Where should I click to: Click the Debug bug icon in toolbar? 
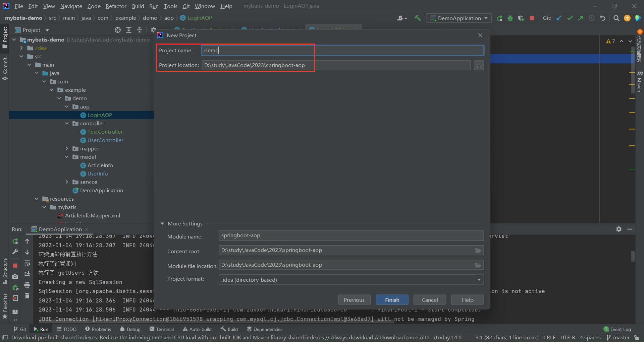510,18
